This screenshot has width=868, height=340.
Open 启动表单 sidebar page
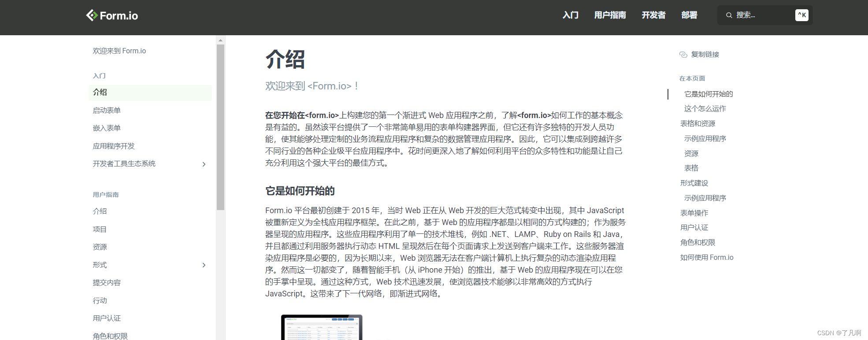pyautogui.click(x=107, y=111)
